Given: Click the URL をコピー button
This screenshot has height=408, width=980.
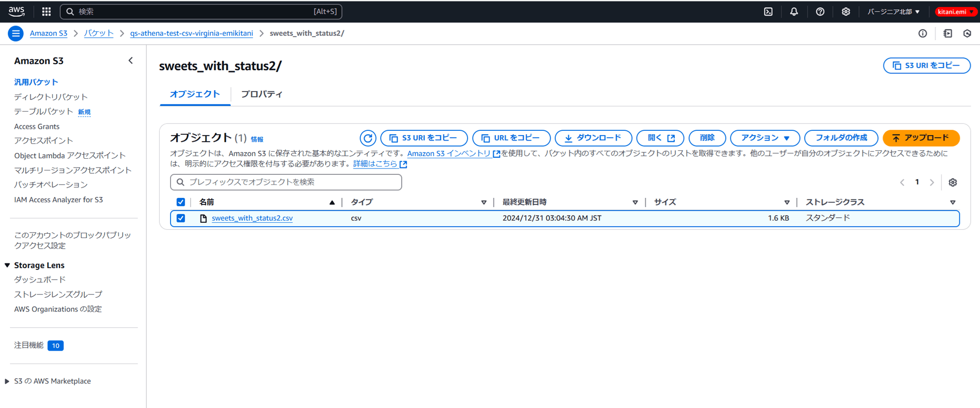Looking at the screenshot, I should (x=511, y=138).
